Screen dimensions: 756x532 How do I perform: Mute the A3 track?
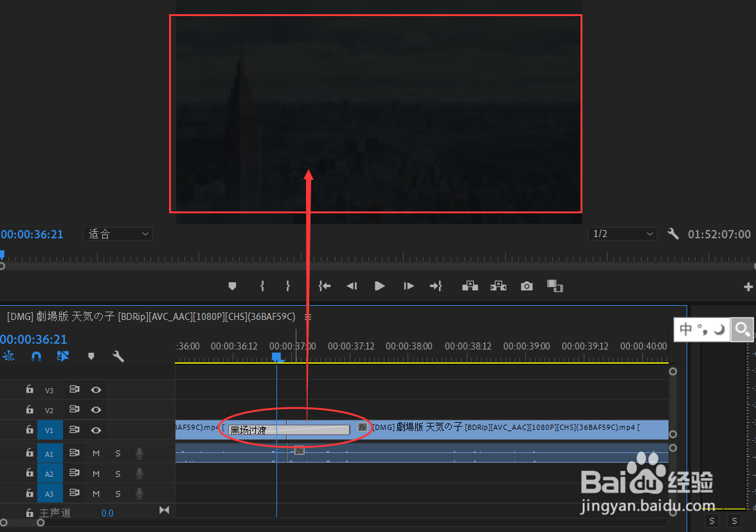click(x=96, y=493)
